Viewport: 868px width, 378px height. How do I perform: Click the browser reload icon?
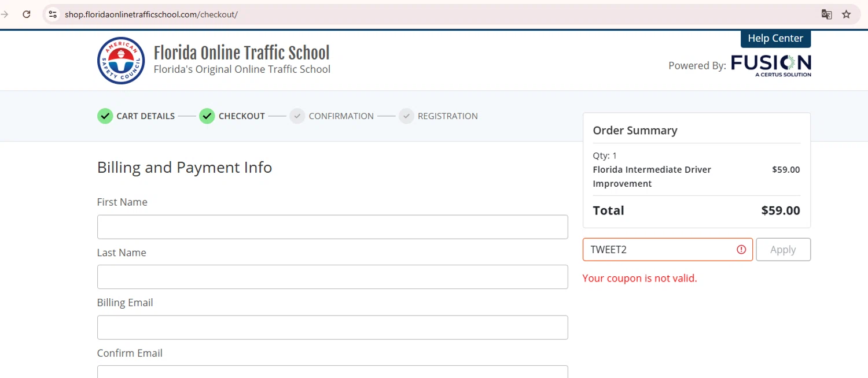pyautogui.click(x=26, y=14)
